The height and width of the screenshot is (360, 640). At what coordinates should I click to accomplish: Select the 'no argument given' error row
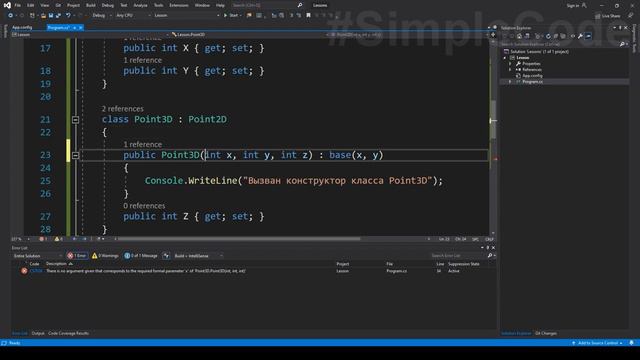tap(253, 271)
